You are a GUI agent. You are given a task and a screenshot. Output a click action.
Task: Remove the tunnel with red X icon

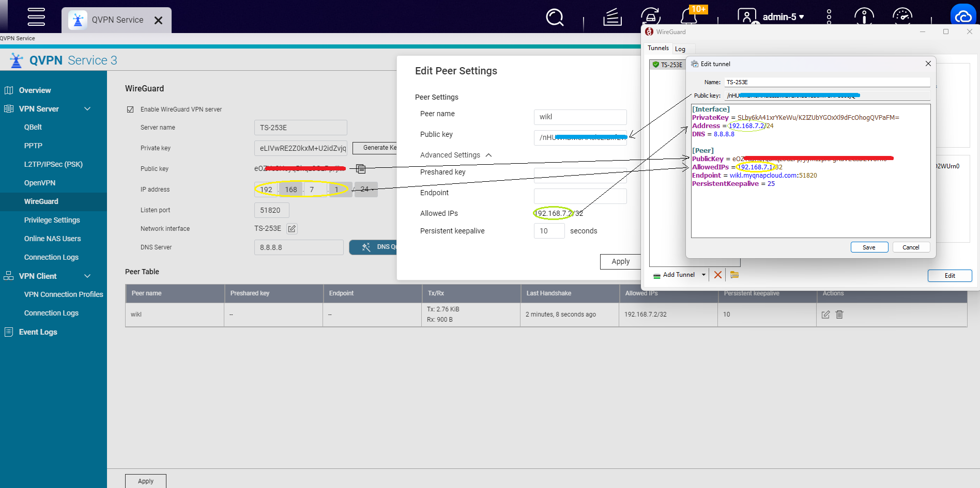tap(718, 275)
